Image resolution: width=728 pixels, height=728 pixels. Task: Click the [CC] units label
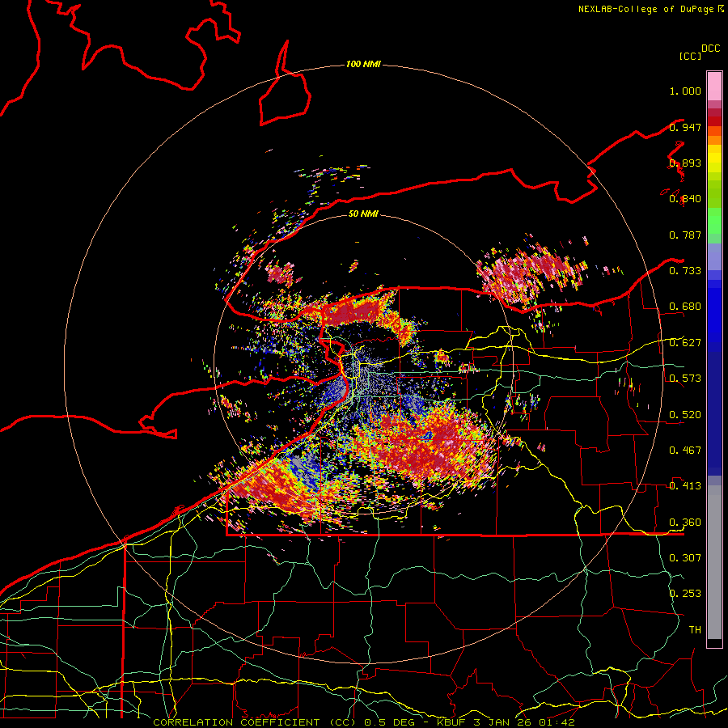pos(690,56)
